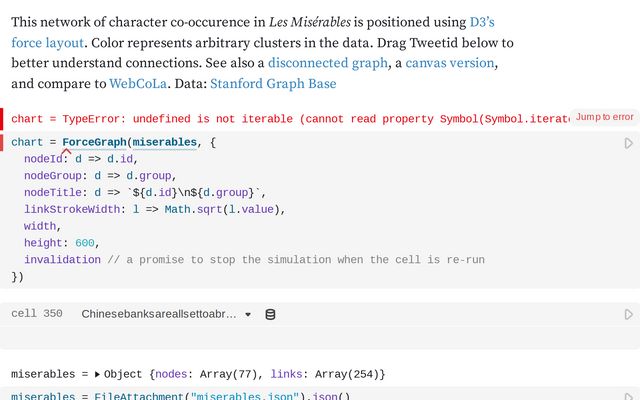Screen dimensions: 640x400
Task: Click the miserables argument in ForceGraph call
Action: coord(164,142)
